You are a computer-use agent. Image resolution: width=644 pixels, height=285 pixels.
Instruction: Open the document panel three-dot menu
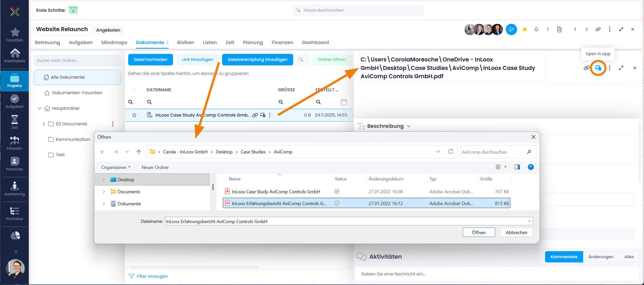[609, 68]
